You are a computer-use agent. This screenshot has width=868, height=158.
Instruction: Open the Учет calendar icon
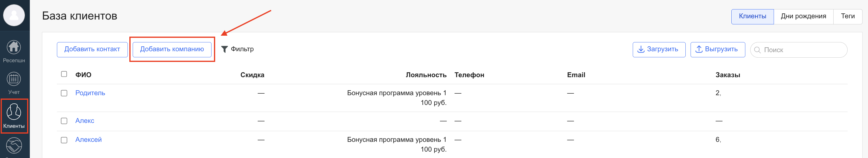click(14, 79)
